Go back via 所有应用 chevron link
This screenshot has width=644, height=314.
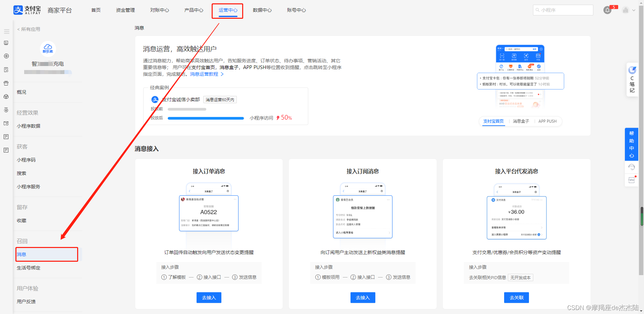pyautogui.click(x=29, y=29)
